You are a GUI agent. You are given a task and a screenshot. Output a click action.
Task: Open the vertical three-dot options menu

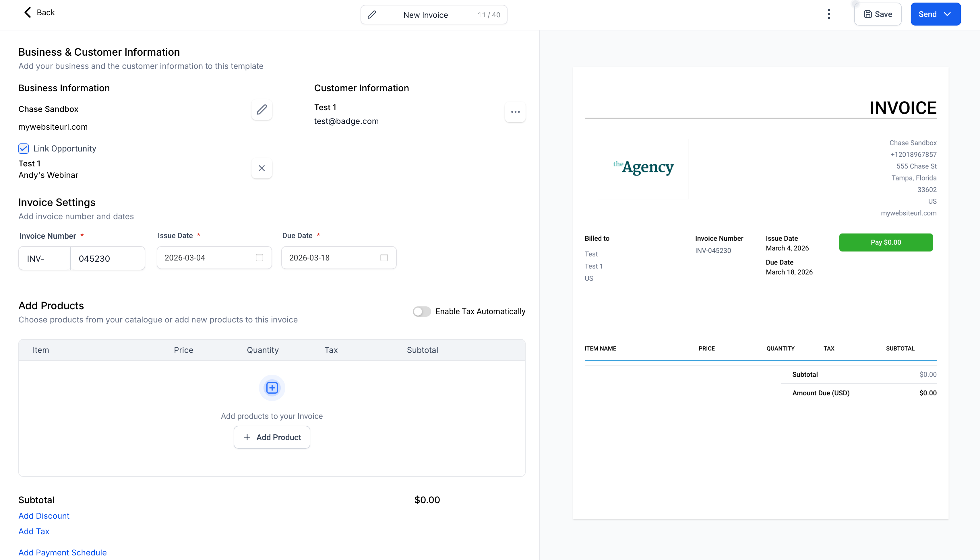pyautogui.click(x=829, y=14)
